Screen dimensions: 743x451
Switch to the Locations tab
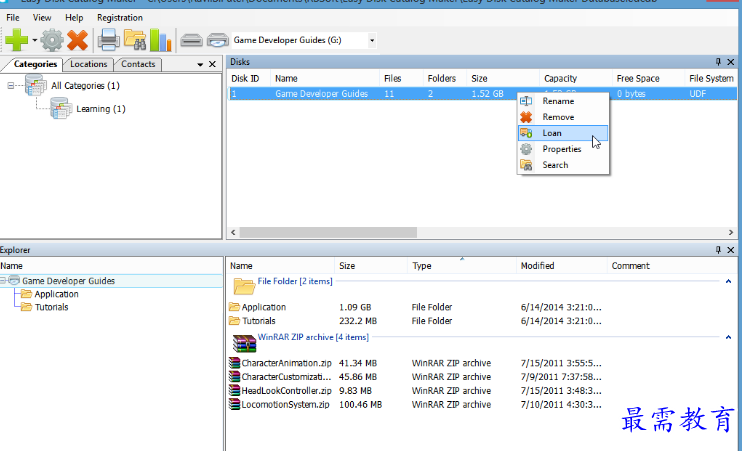[89, 64]
